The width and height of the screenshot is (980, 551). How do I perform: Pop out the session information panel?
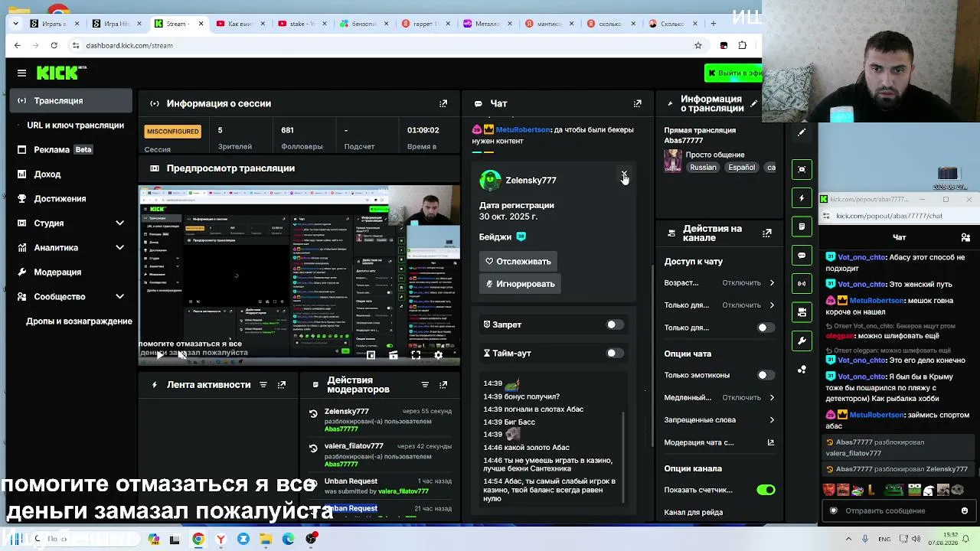[x=443, y=103]
